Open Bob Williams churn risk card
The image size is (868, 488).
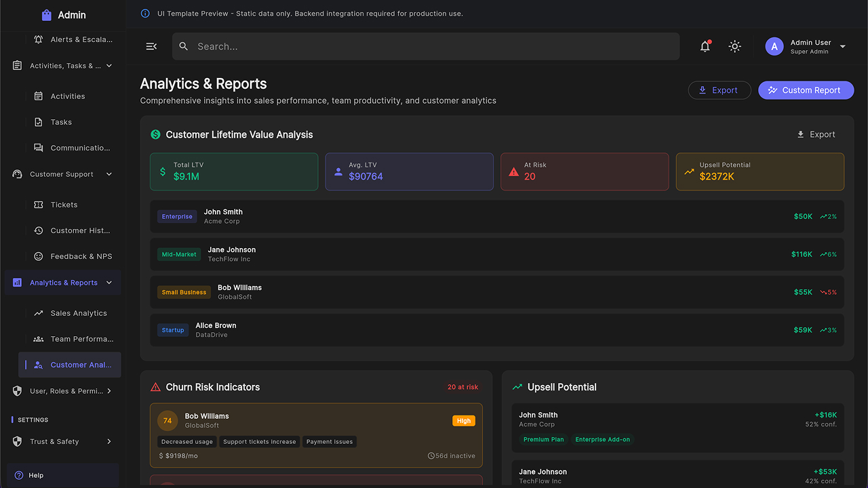(x=316, y=435)
